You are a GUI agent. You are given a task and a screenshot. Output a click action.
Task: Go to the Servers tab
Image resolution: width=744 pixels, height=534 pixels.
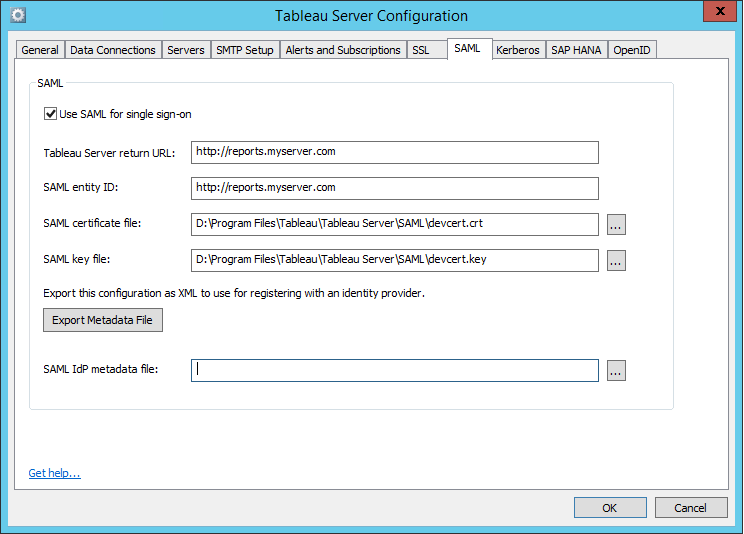pyautogui.click(x=186, y=50)
